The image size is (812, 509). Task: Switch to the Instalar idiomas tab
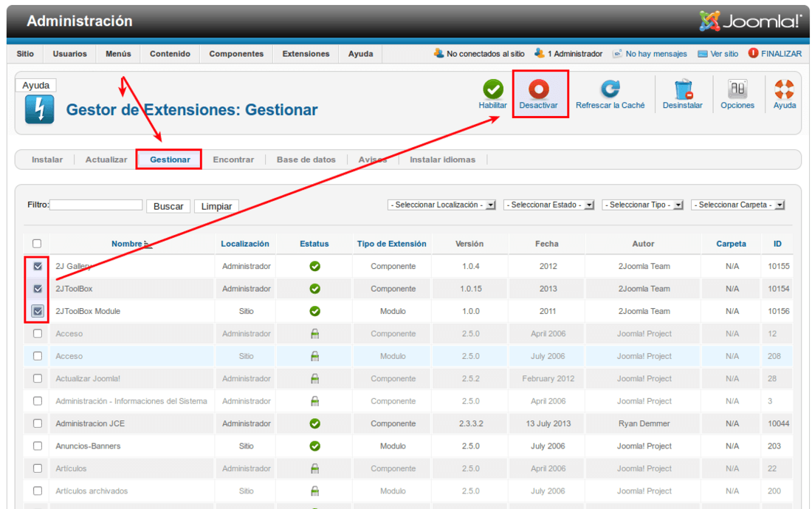coord(443,160)
